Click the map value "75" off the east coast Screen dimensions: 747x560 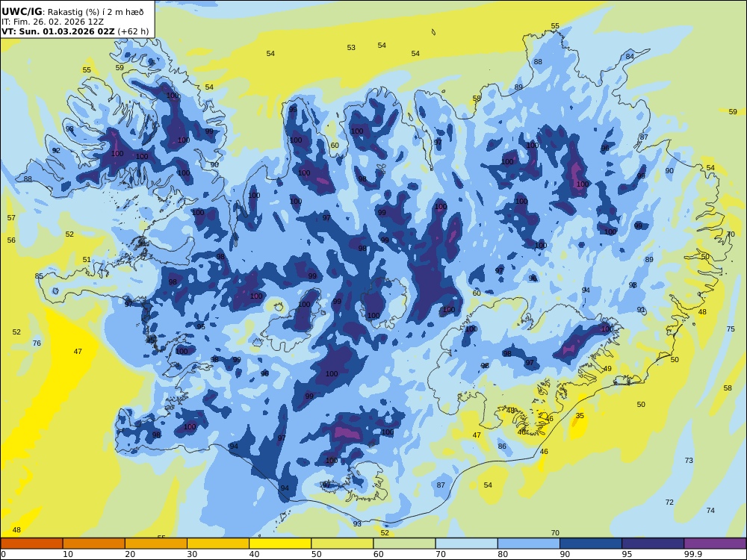point(731,329)
